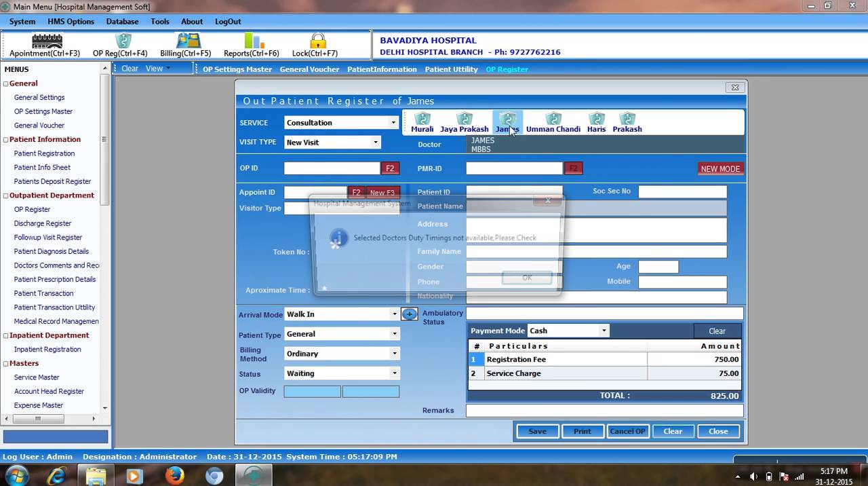Open Reports toolbar icon
Viewport: 868px width, 486px height.
pos(252,45)
